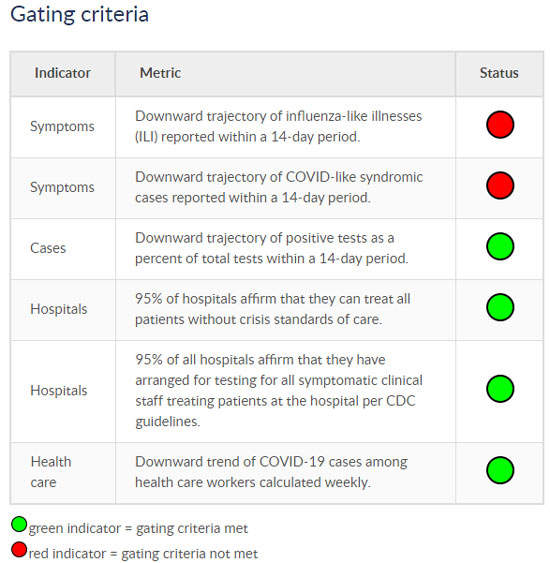The height and width of the screenshot is (563, 550).
Task: Click green status circle for Health care row
Action: coord(500,470)
